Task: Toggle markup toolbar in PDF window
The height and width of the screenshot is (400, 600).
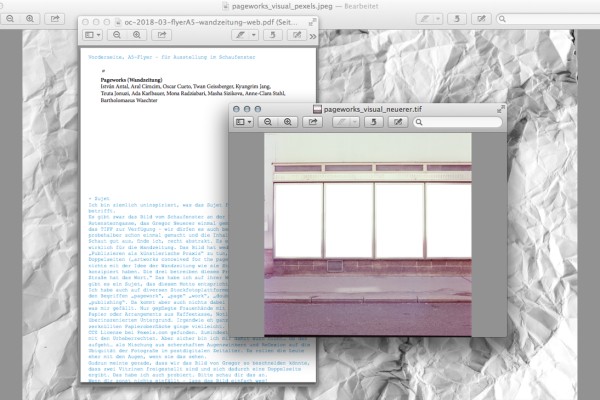Action: pos(297,35)
